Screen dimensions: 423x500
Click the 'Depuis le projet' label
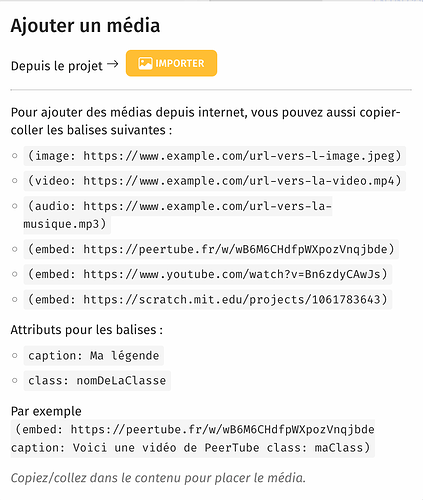[57, 66]
